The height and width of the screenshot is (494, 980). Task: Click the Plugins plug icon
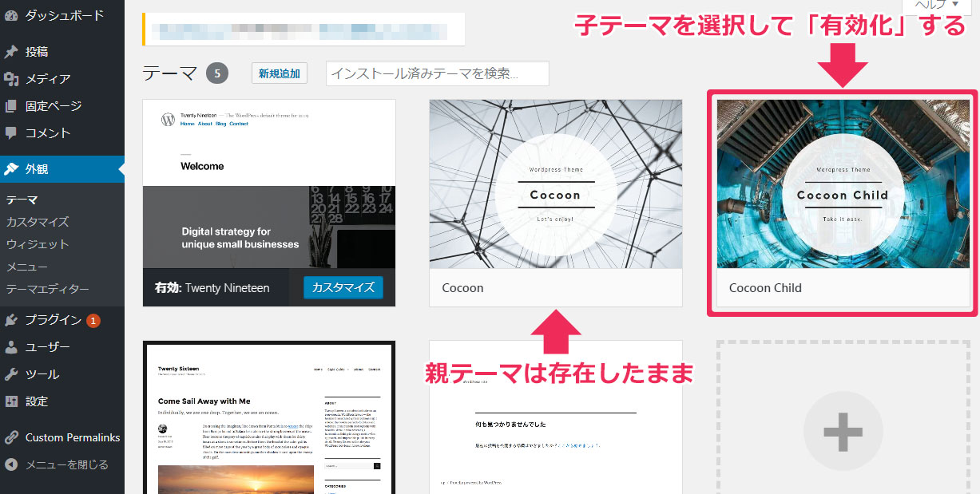(x=11, y=320)
